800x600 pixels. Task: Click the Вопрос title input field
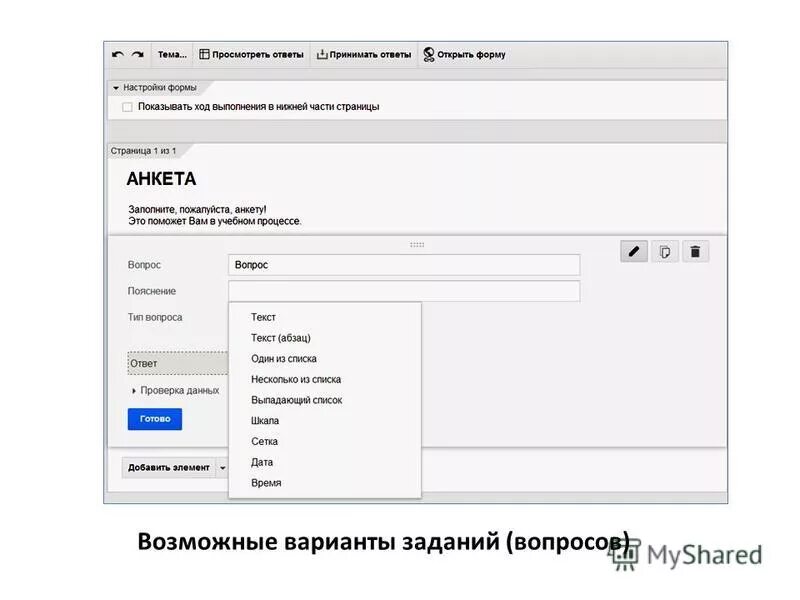[x=404, y=265]
